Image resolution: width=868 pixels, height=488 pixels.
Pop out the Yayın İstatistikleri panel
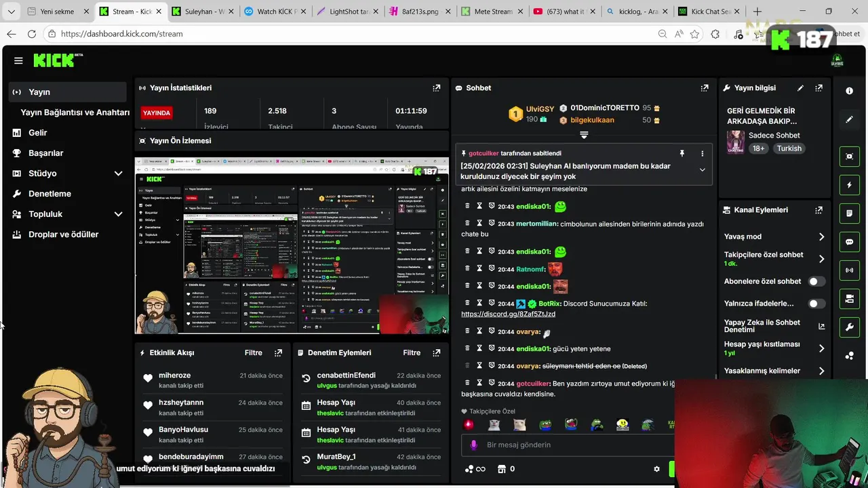437,88
